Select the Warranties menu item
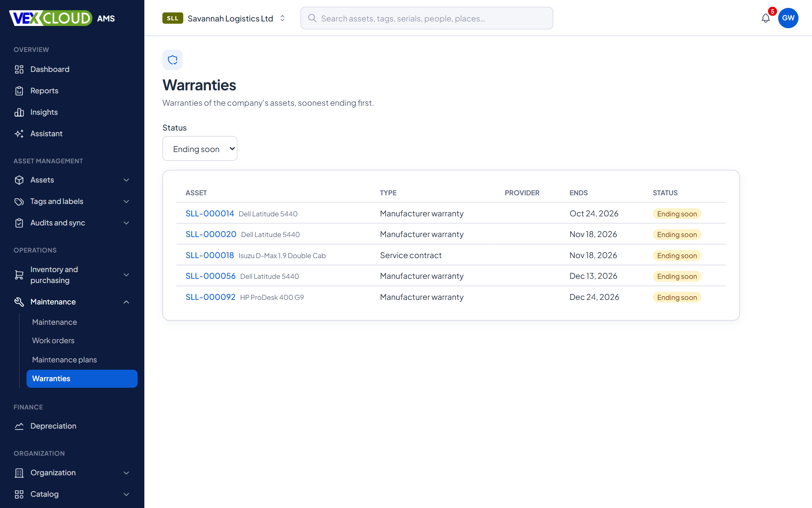812x508 pixels. pos(82,379)
